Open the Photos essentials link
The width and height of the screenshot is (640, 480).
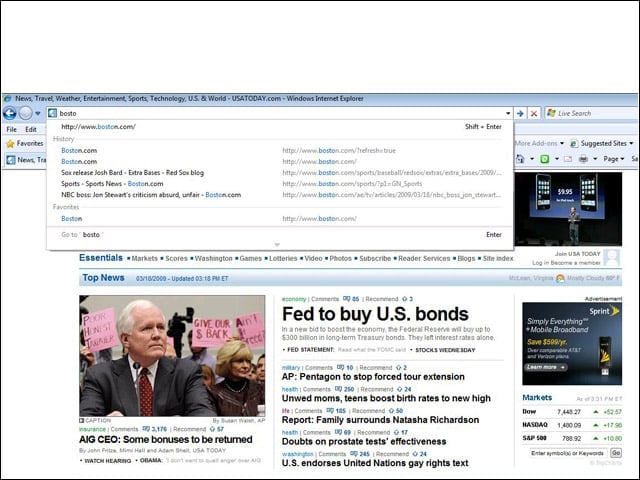340,258
